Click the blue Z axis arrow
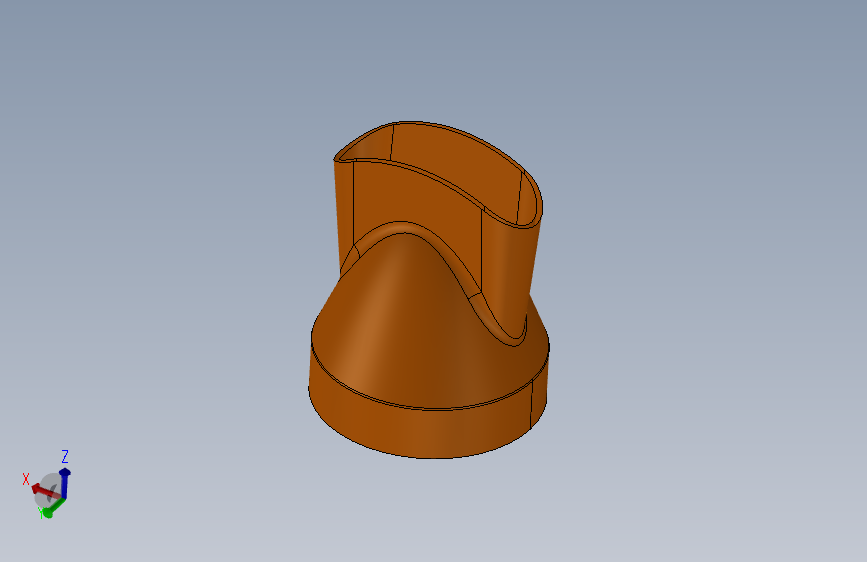The image size is (867, 562). point(65,483)
